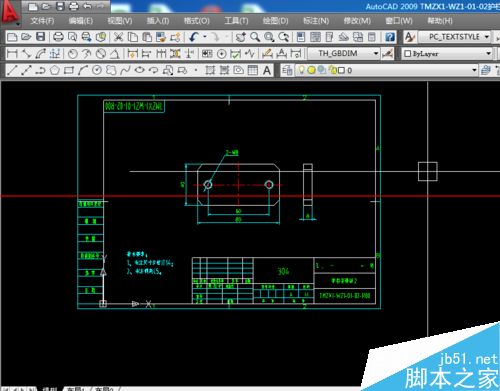Viewport: 500px width, 391px height.
Task: Click the Dimension Style icon beside TH_GBDIM
Action: [388, 54]
